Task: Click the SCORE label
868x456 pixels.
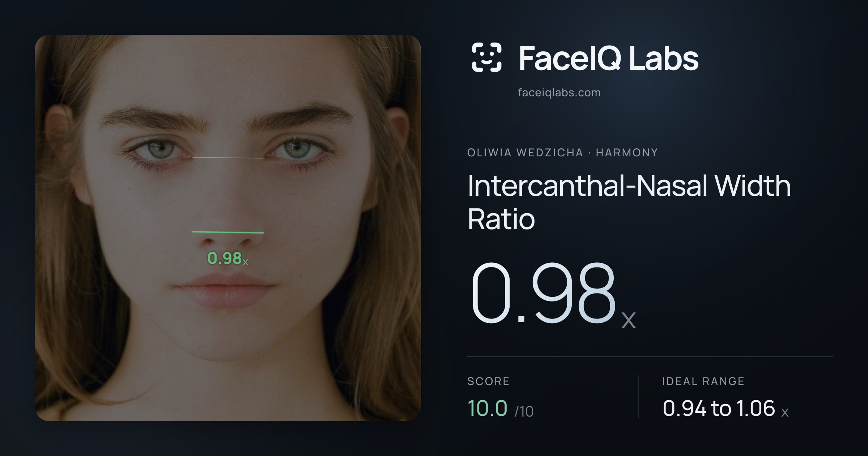Action: click(x=488, y=381)
